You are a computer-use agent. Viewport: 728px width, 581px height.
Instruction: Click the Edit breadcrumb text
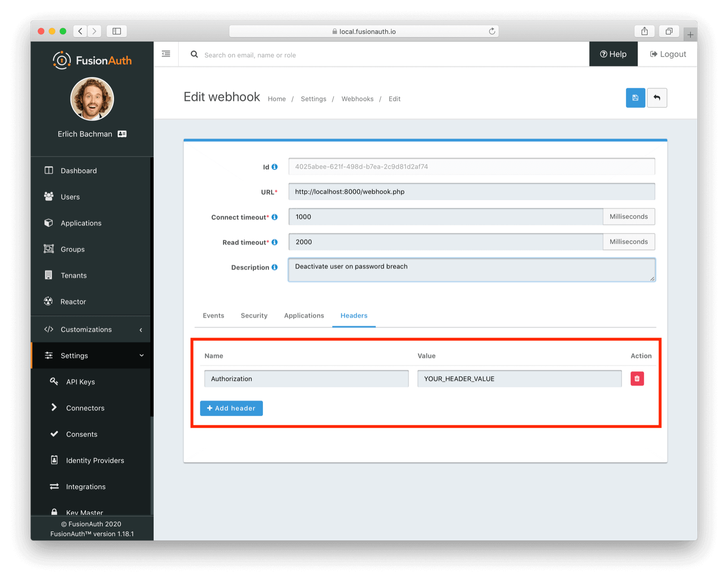pyautogui.click(x=394, y=99)
